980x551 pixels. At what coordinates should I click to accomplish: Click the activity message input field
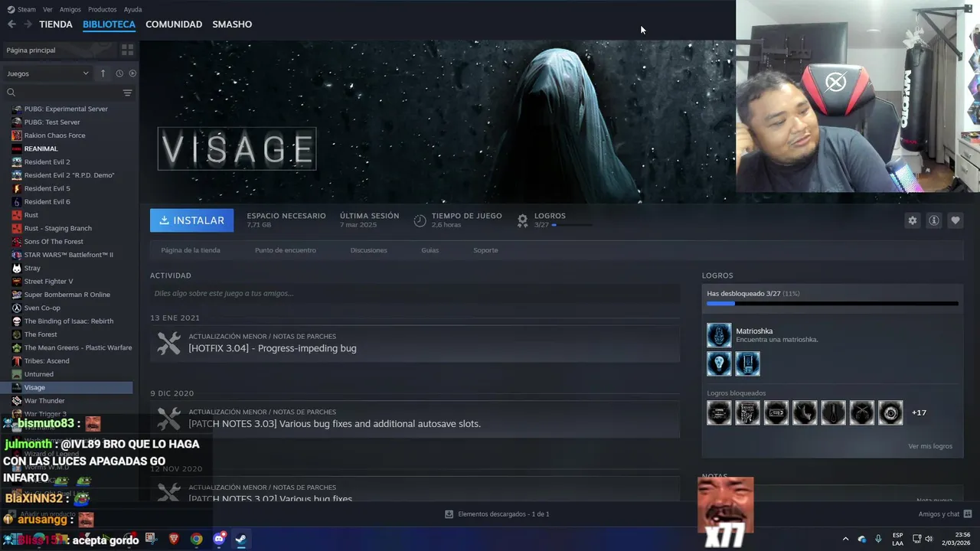(x=415, y=293)
